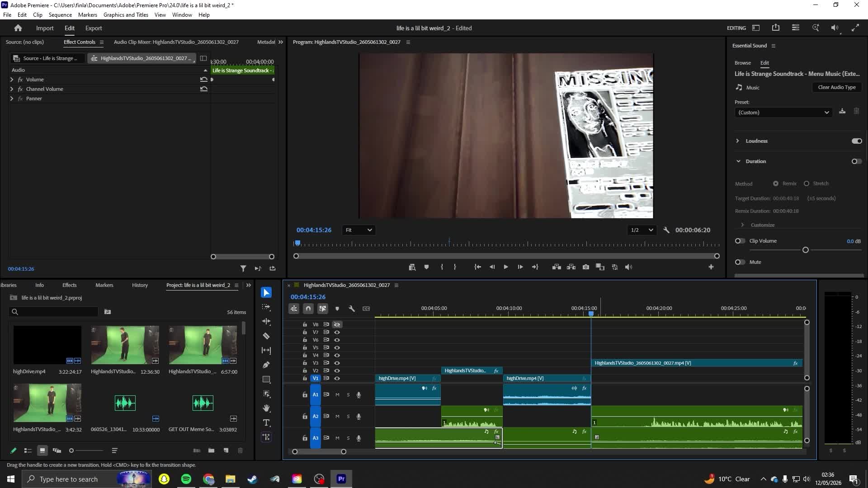
Task: Switch Project panel to icon view
Action: coord(42,450)
